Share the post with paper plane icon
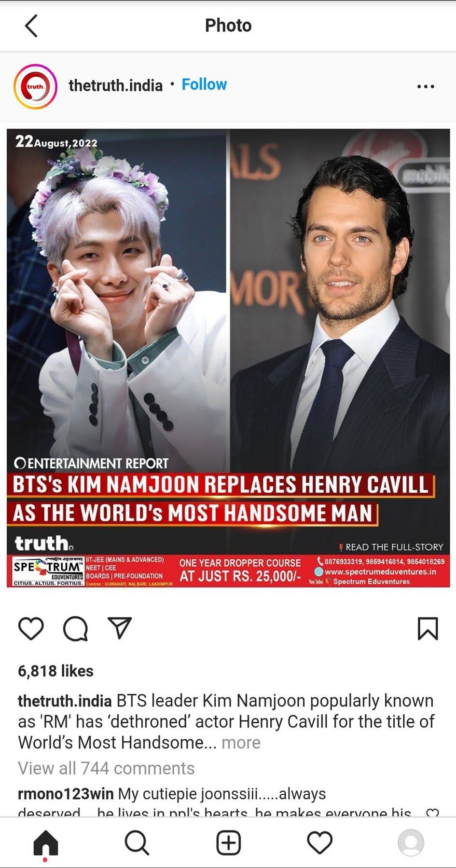The height and width of the screenshot is (868, 456). pyautogui.click(x=120, y=628)
